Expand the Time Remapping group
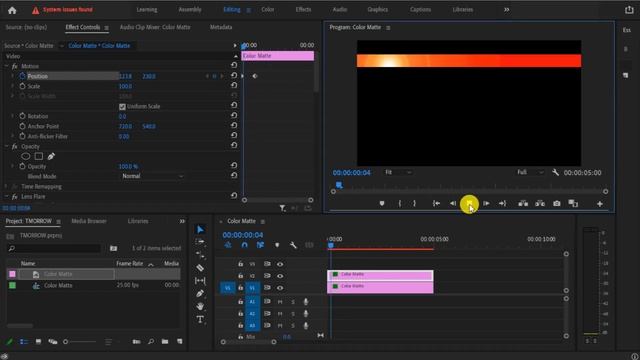640x360 pixels. pos(7,187)
